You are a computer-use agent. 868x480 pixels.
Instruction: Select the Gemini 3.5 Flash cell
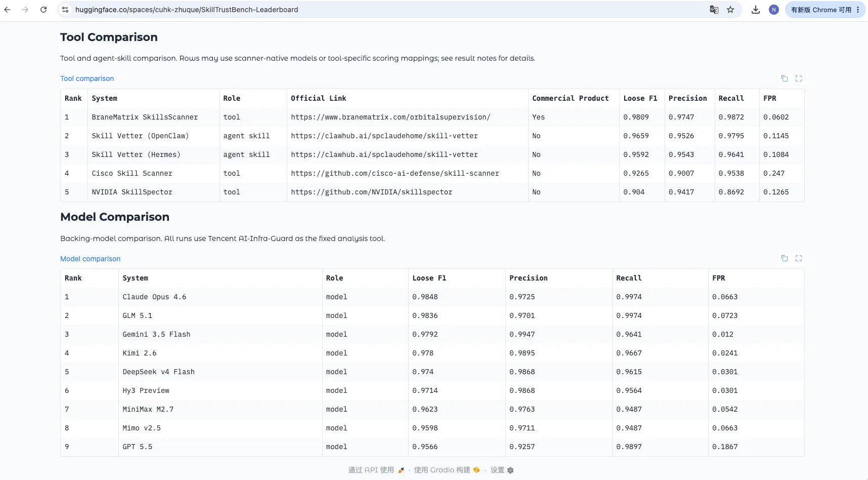(x=221, y=334)
